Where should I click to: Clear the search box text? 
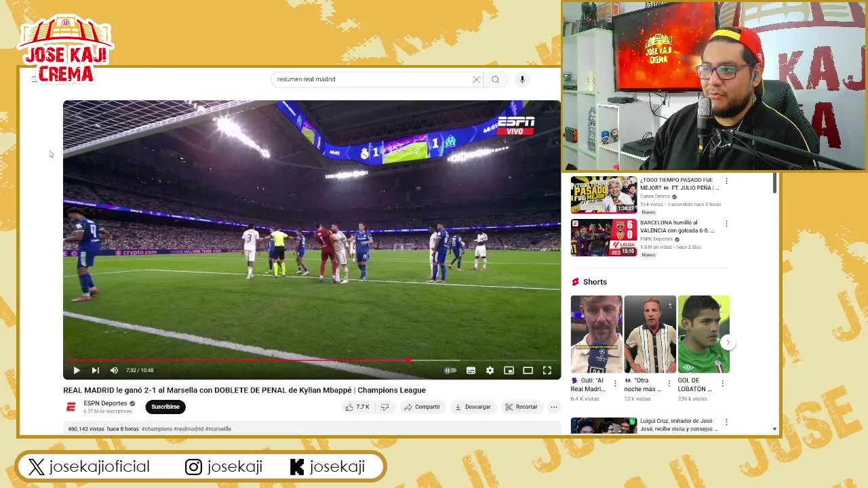point(476,79)
